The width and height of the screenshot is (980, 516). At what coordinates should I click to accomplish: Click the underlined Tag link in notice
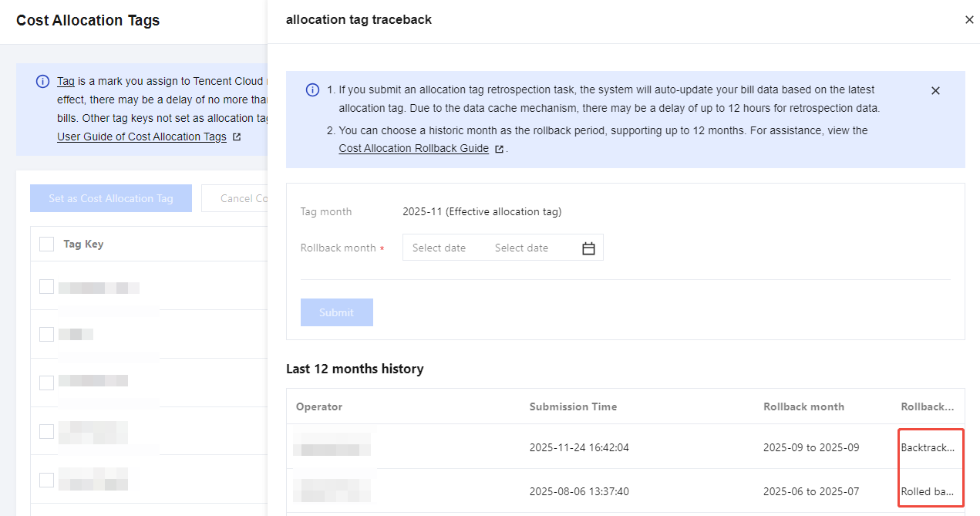(66, 82)
